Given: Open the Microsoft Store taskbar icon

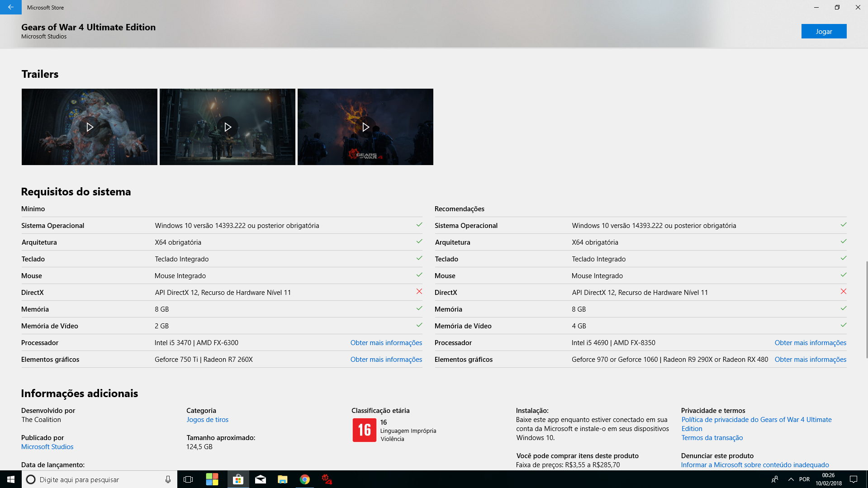Looking at the screenshot, I should (x=238, y=479).
